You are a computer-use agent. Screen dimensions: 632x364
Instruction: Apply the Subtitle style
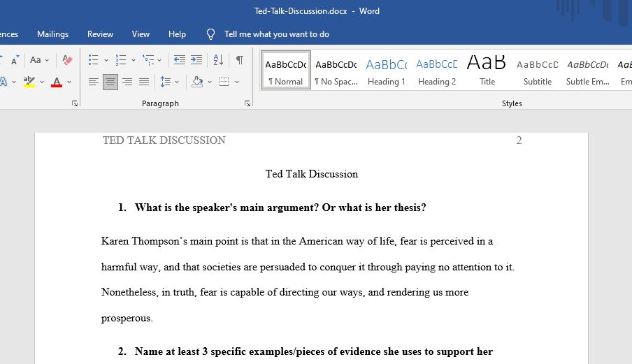coord(538,70)
